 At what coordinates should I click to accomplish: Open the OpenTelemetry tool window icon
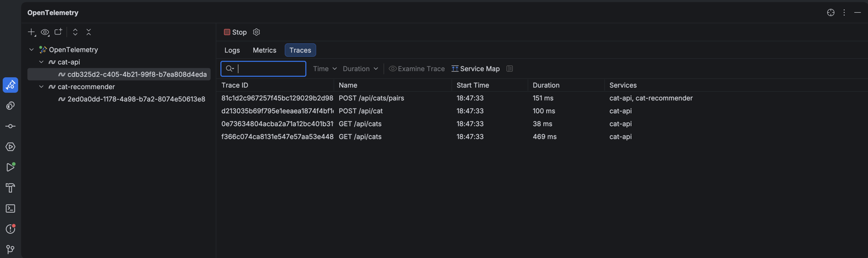10,85
